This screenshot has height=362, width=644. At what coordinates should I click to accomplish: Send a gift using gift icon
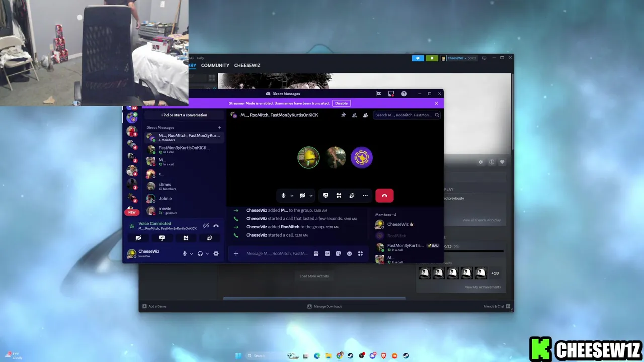click(316, 254)
